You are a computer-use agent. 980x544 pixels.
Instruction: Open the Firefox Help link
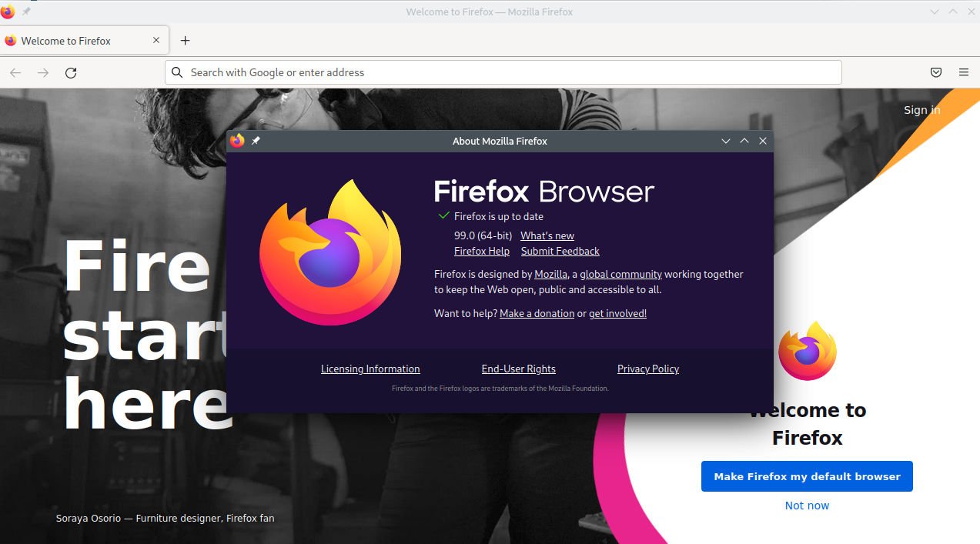(482, 251)
